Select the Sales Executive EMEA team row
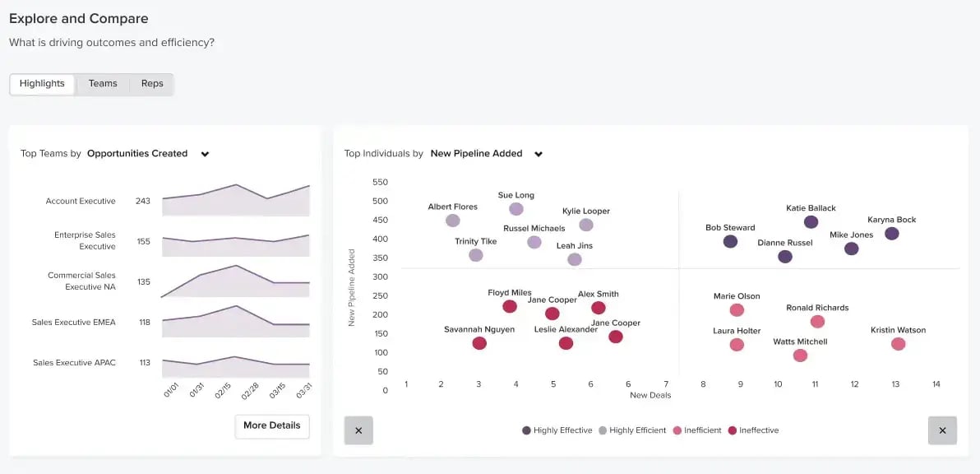The width and height of the screenshot is (980, 474). click(75, 323)
